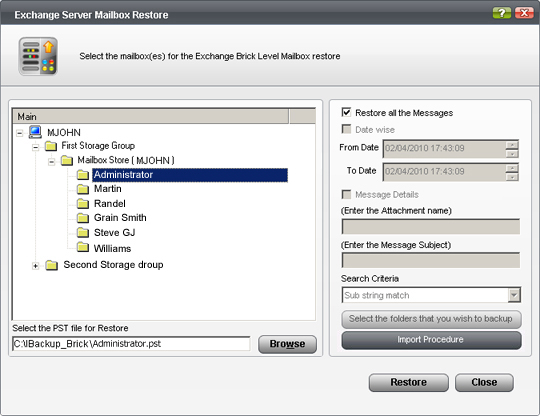Select the Grain Smith mailbox
This screenshot has height=416, width=540.
click(120, 218)
